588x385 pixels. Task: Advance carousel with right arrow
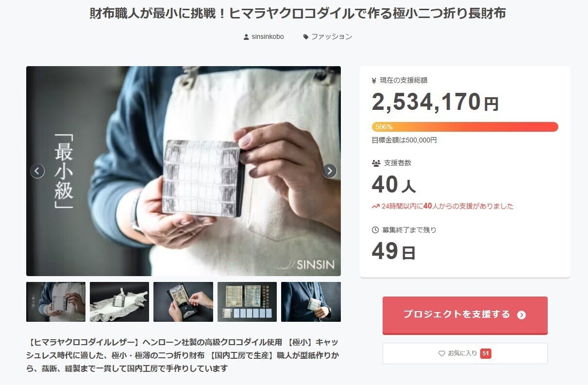click(330, 171)
